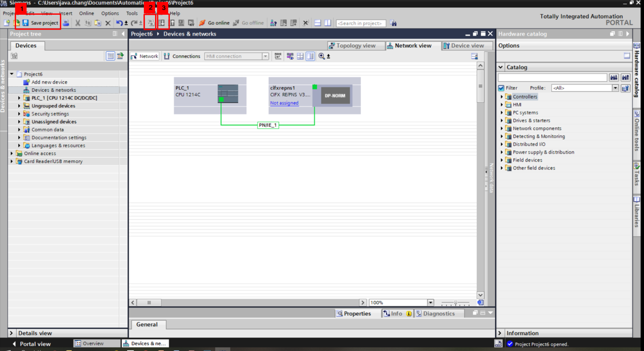Screen dimensions: 644x351
Task: Expand the Ungrouped devices node
Action: [20, 106]
